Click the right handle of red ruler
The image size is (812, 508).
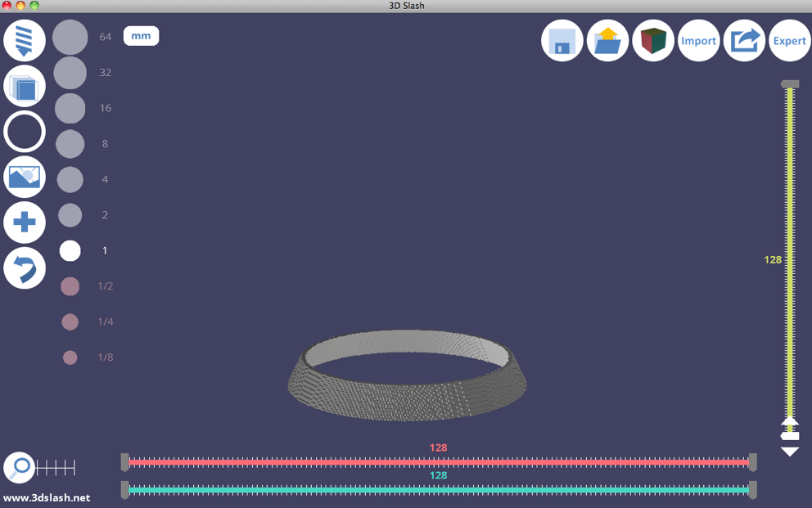753,462
